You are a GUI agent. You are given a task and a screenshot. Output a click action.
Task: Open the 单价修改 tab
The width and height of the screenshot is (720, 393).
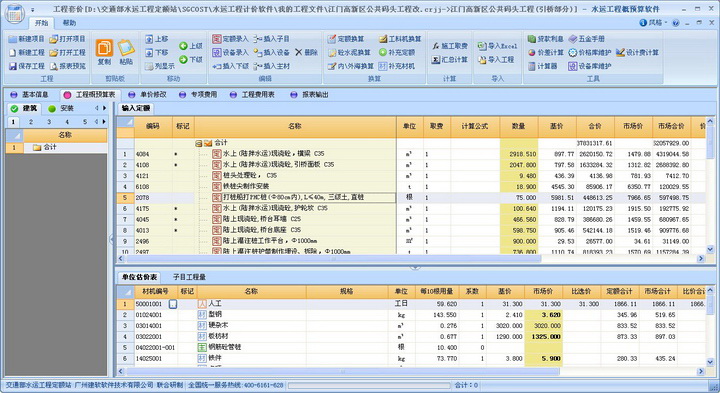(148, 95)
